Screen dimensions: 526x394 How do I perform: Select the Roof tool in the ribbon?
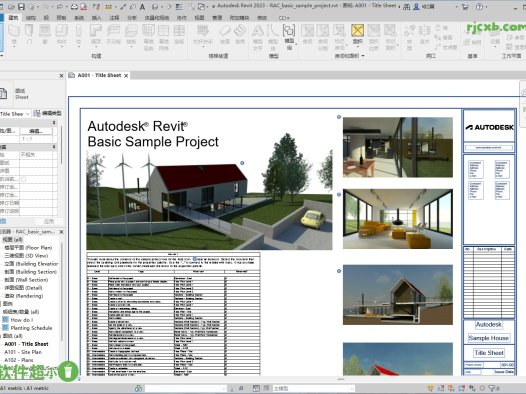(x=96, y=35)
